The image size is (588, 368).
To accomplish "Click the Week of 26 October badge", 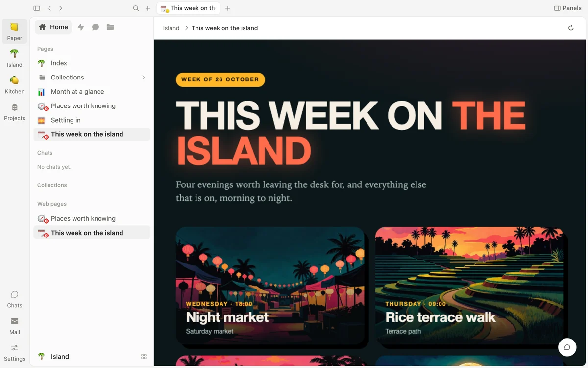I will (220, 79).
